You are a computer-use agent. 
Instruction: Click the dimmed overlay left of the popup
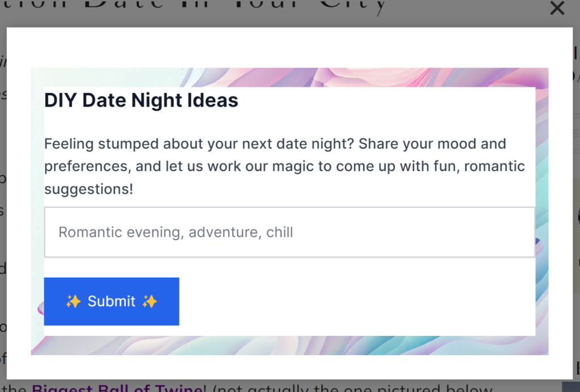(3, 203)
